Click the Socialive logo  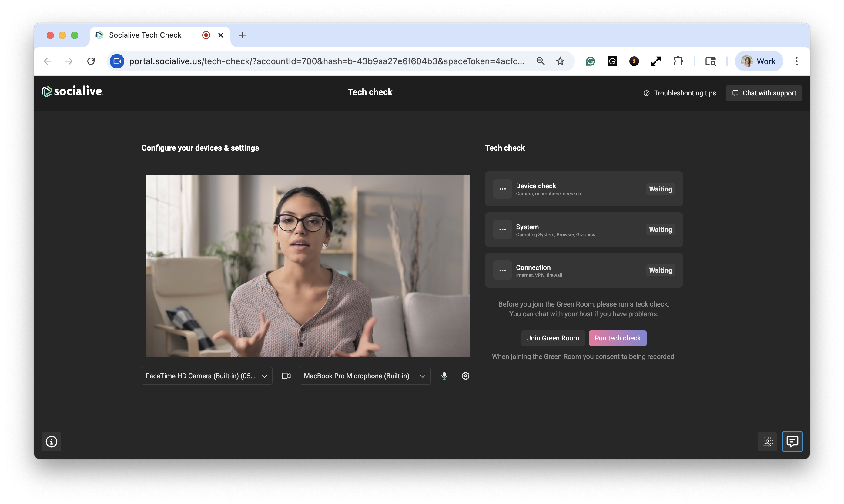click(x=72, y=91)
